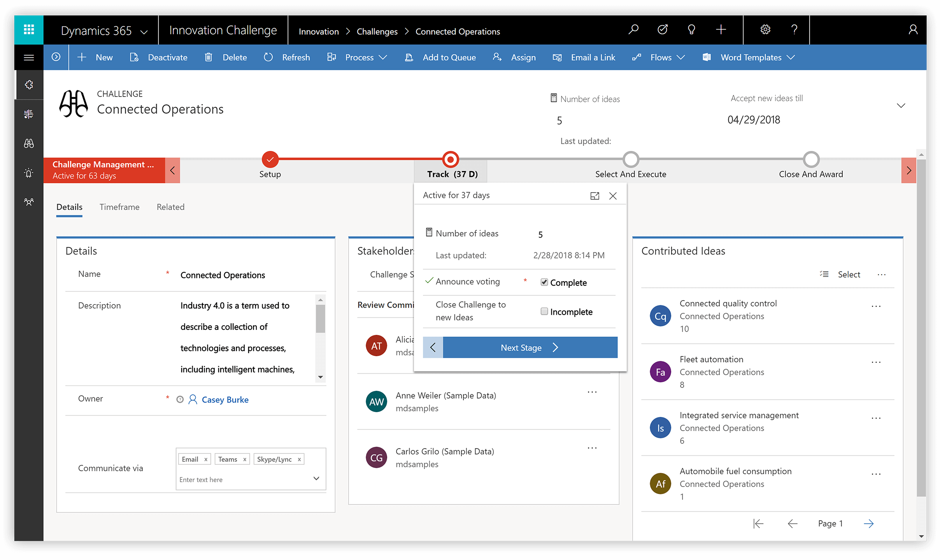Image resolution: width=940 pixels, height=560 pixels.
Task: Enable the Close Challenge to new Ideas checkbox
Action: click(x=545, y=311)
